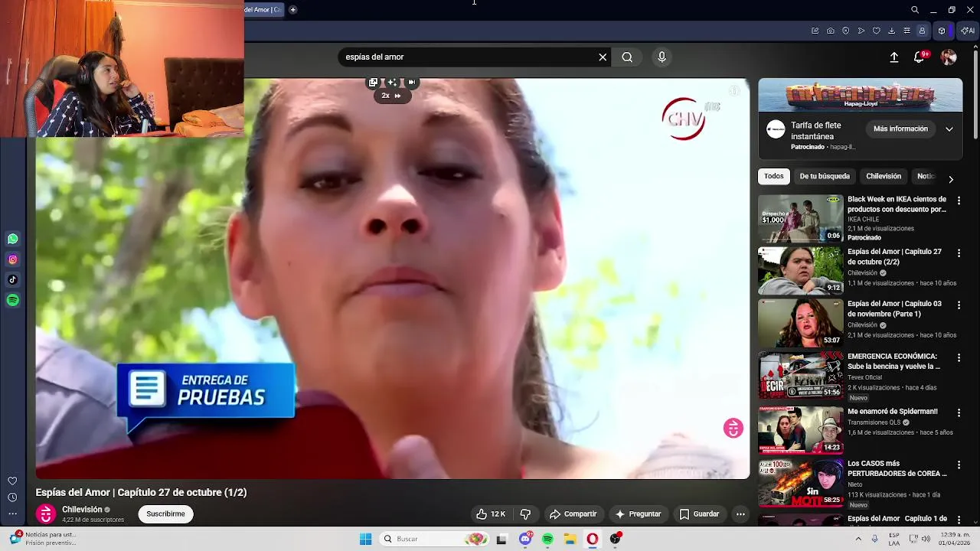Image resolution: width=980 pixels, height=551 pixels.
Task: Open sidebar more options dots
Action: 12,514
